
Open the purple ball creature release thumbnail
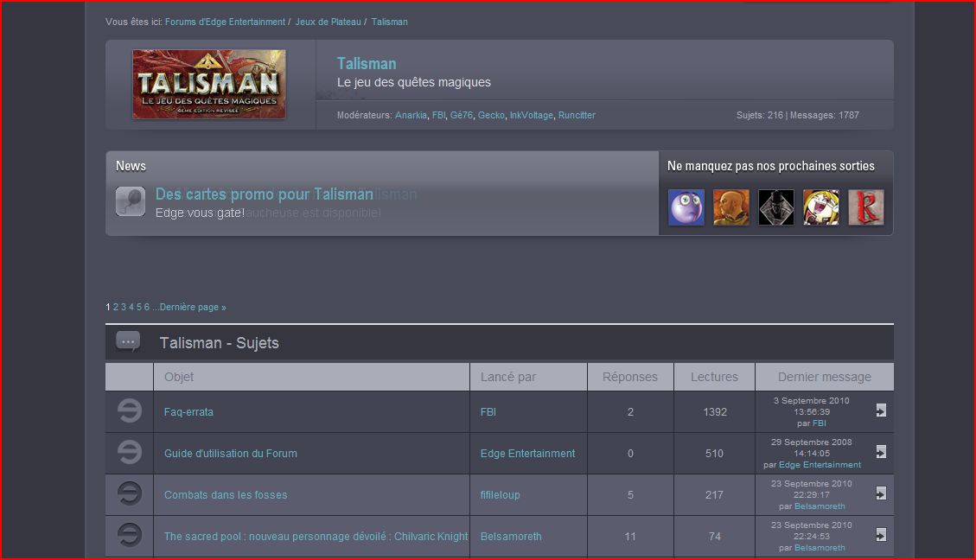686,207
